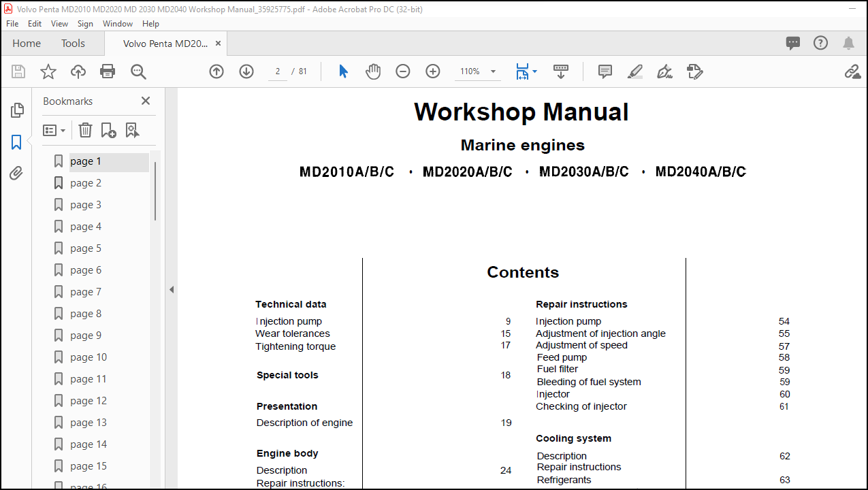The image size is (868, 490).
Task: Choose the Selection arrow tool
Action: click(344, 71)
